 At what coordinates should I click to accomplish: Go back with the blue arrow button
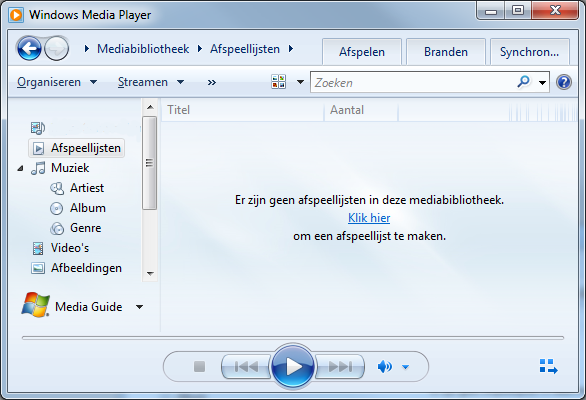[x=29, y=49]
